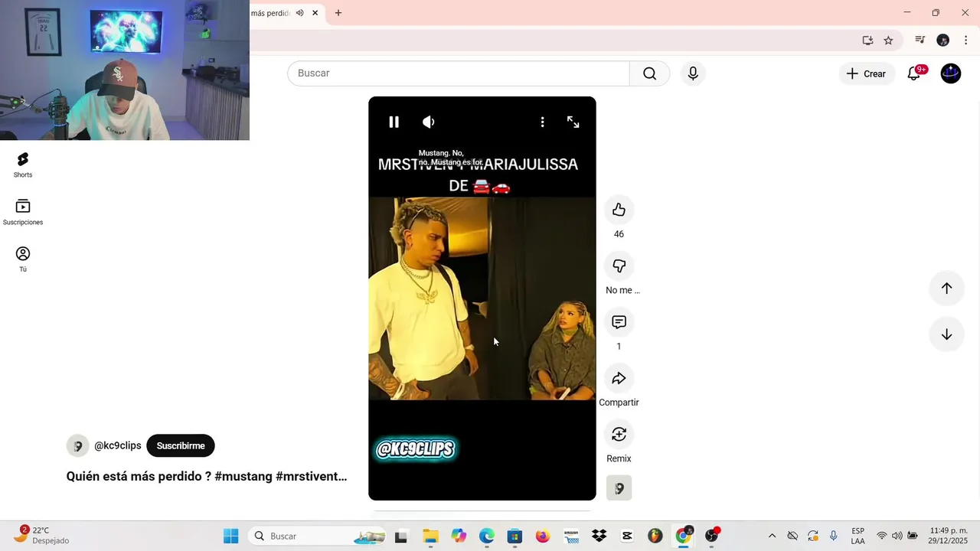Dislike the Short (No me gusta)
Screen dimensions: 980x551
point(619,266)
